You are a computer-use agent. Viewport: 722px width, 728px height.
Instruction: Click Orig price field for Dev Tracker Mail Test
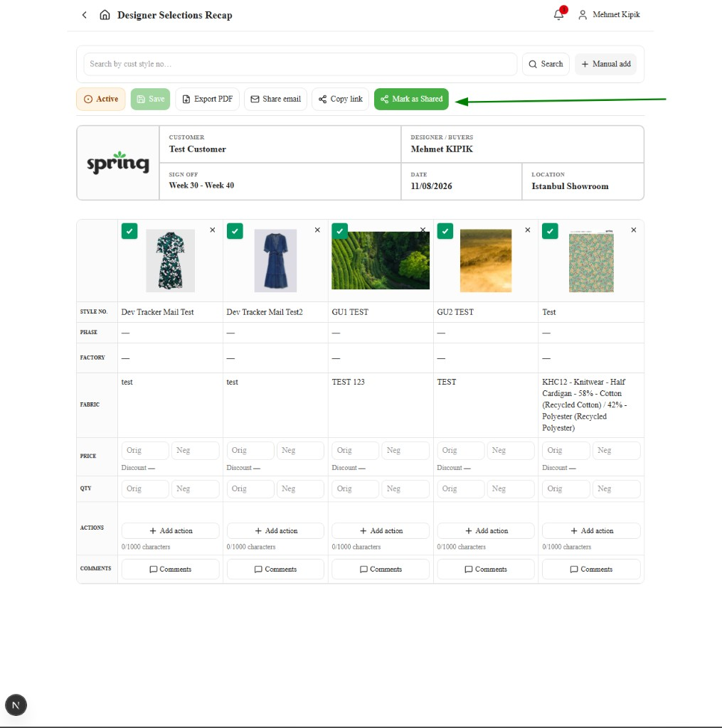pyautogui.click(x=145, y=450)
